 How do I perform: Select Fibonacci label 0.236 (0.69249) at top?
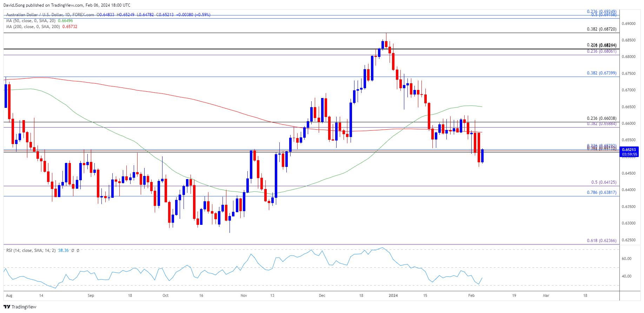[602, 12]
